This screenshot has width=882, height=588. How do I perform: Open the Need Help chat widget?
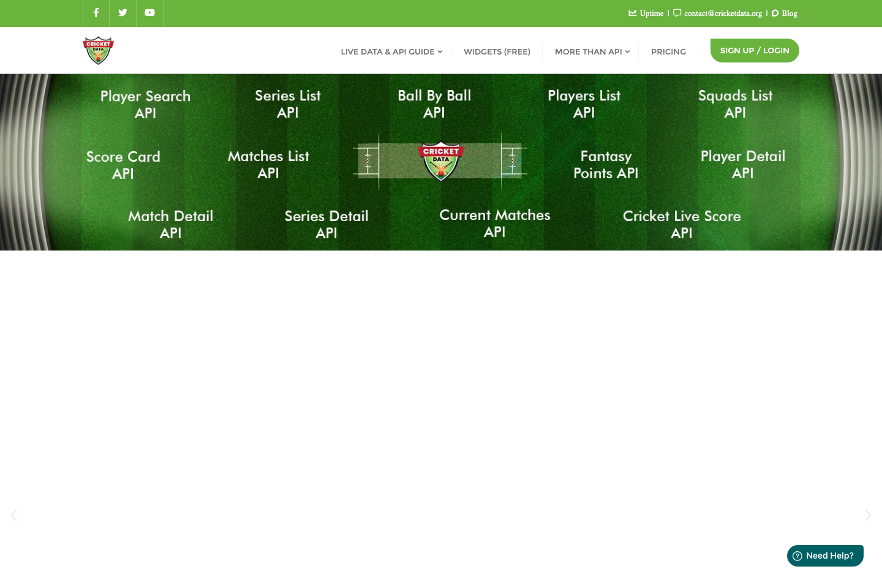[825, 556]
